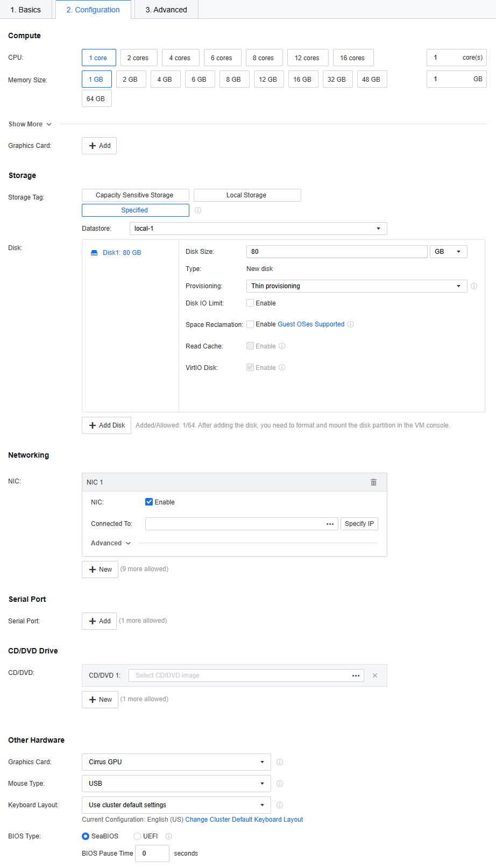This screenshot has height=868, width=496.
Task: Click Add Disk button
Action: pos(107,425)
